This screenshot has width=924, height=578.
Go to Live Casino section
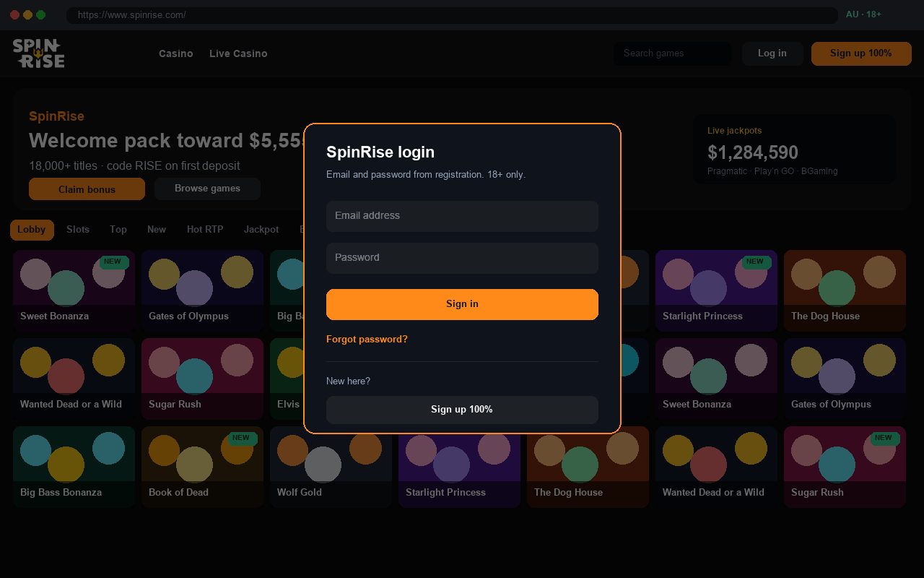click(x=238, y=53)
